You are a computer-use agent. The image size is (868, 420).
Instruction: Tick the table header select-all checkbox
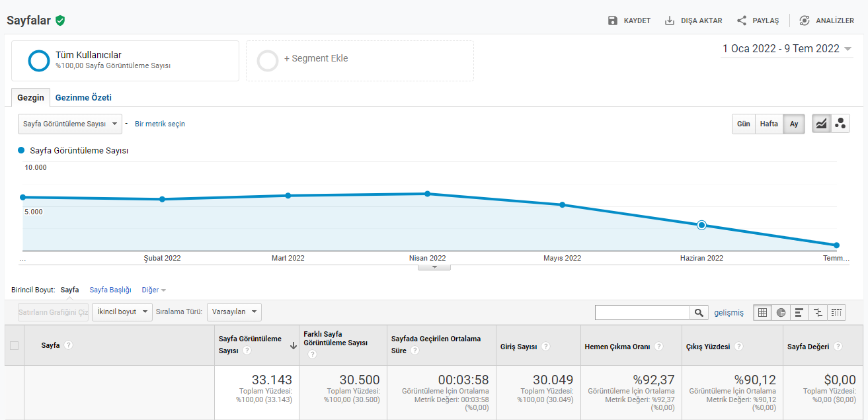(14, 345)
